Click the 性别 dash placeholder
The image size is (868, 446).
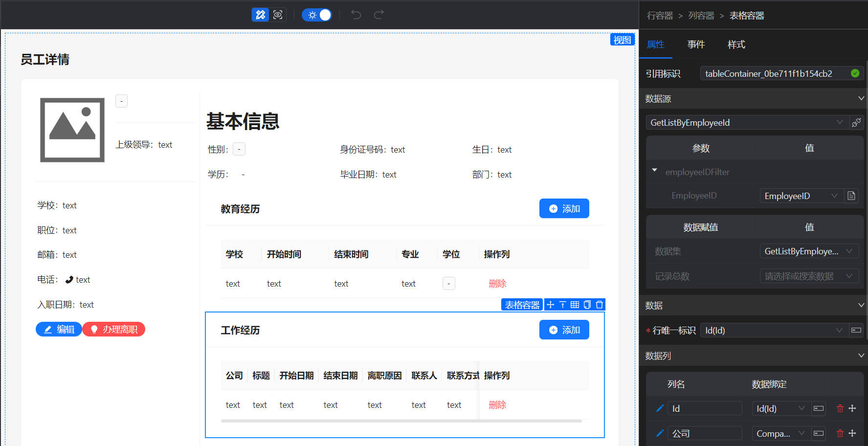click(x=239, y=149)
